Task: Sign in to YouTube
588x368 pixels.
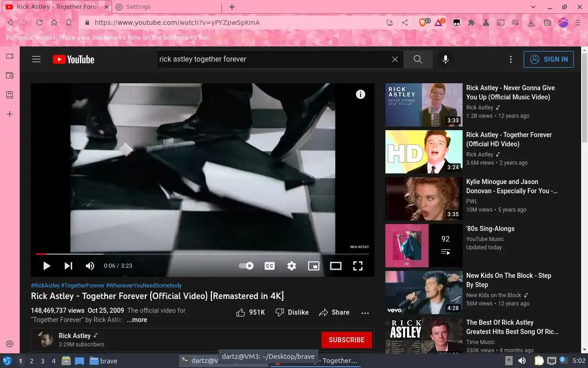Action: tap(548, 59)
